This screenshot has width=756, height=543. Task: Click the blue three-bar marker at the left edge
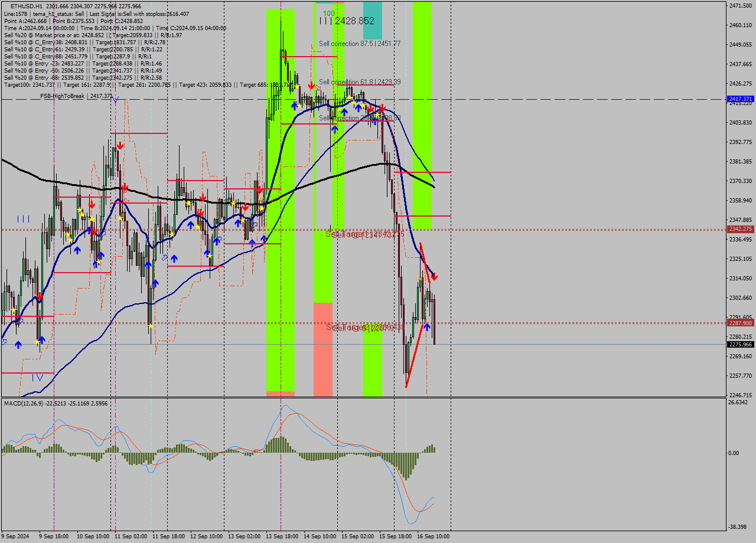pos(23,219)
